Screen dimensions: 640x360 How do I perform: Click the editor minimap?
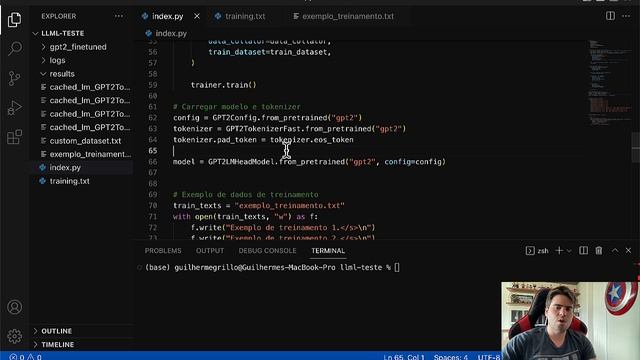tap(610, 82)
